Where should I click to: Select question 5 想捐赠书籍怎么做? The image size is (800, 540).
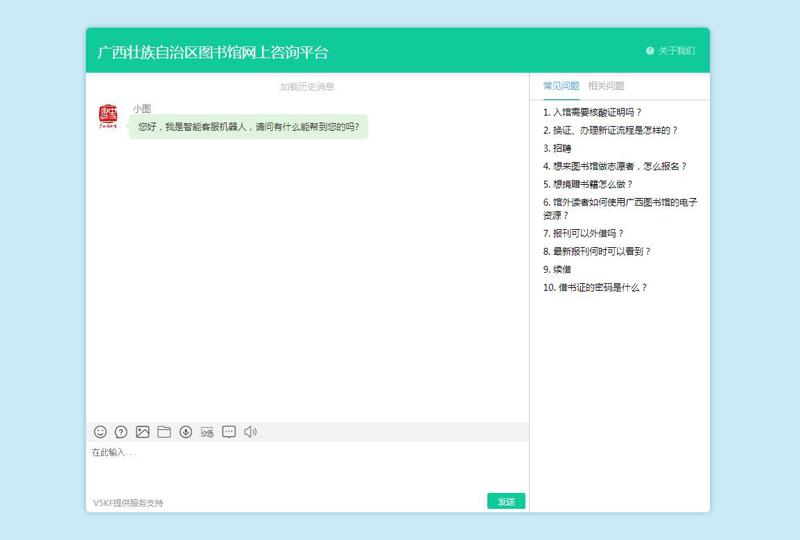point(588,184)
